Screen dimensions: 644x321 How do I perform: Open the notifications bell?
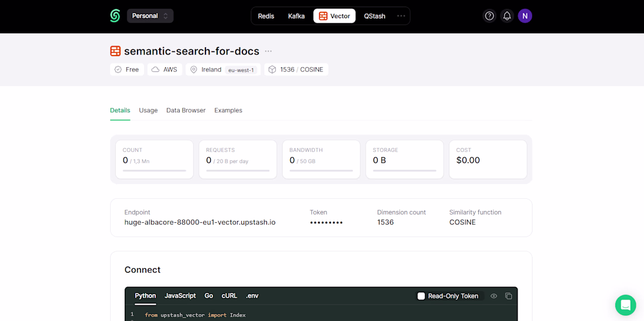click(x=507, y=16)
